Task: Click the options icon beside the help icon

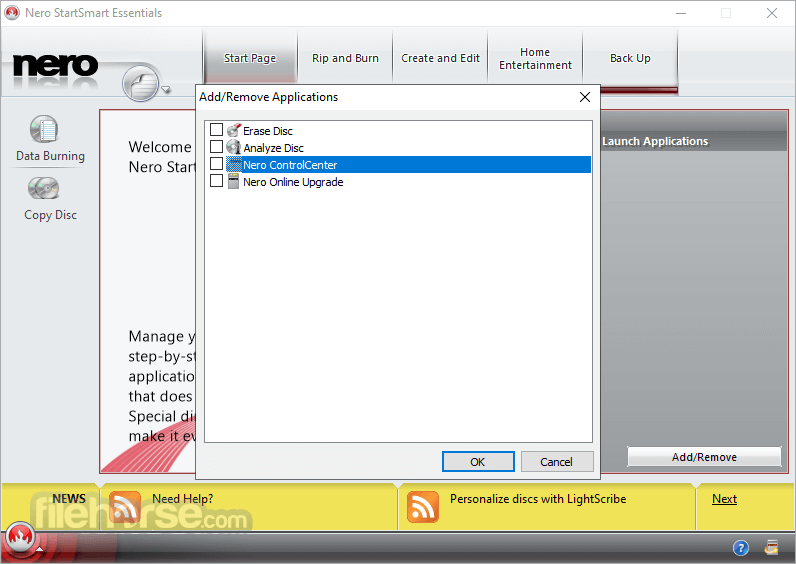Action: pos(772,548)
